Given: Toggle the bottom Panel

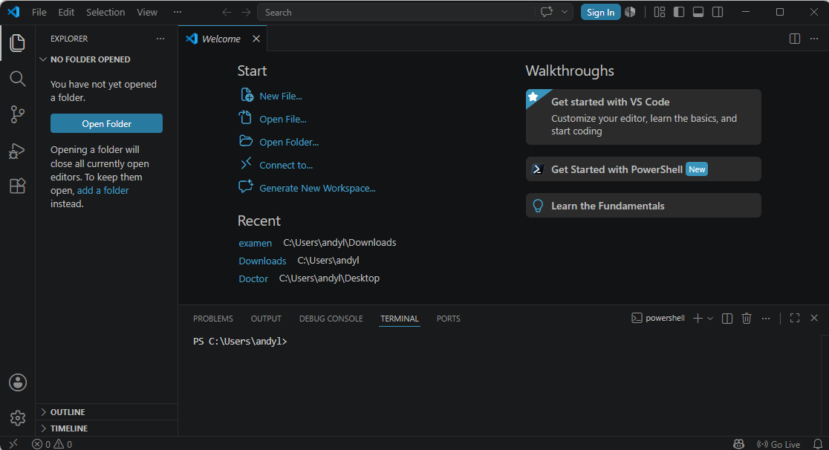Looking at the screenshot, I should (698, 12).
